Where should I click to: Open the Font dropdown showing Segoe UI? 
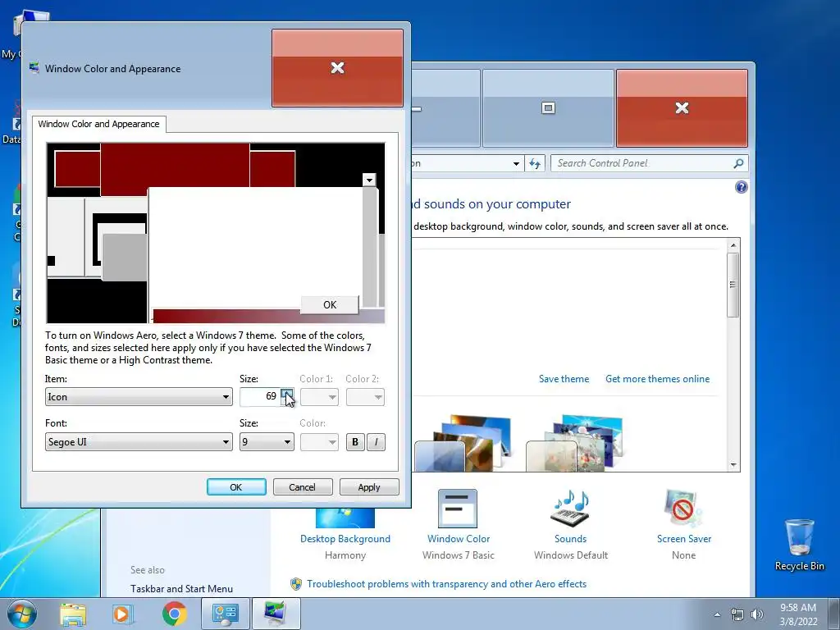tap(139, 442)
